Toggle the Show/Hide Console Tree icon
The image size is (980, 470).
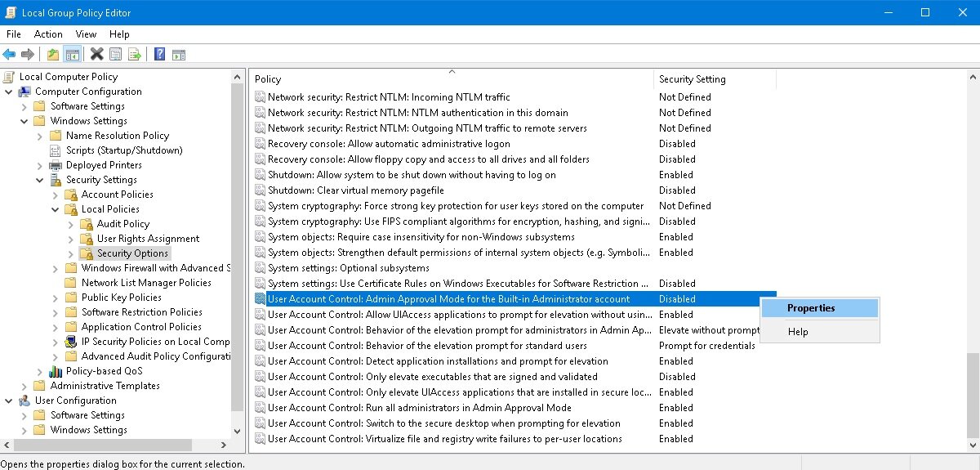[73, 55]
